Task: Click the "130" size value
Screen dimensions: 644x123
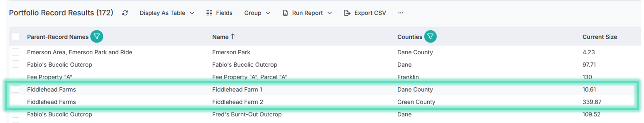Action: [x=587, y=77]
